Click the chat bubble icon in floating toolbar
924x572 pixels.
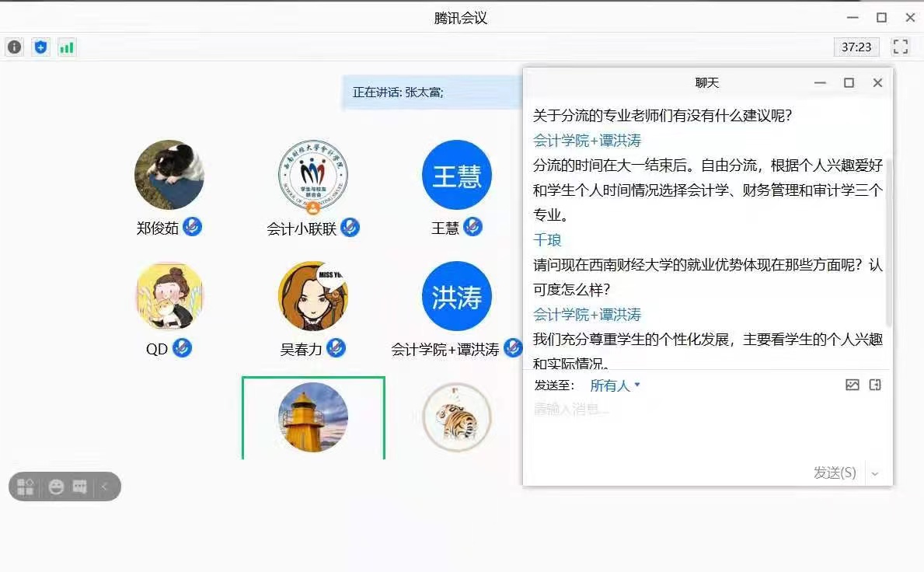(x=79, y=487)
